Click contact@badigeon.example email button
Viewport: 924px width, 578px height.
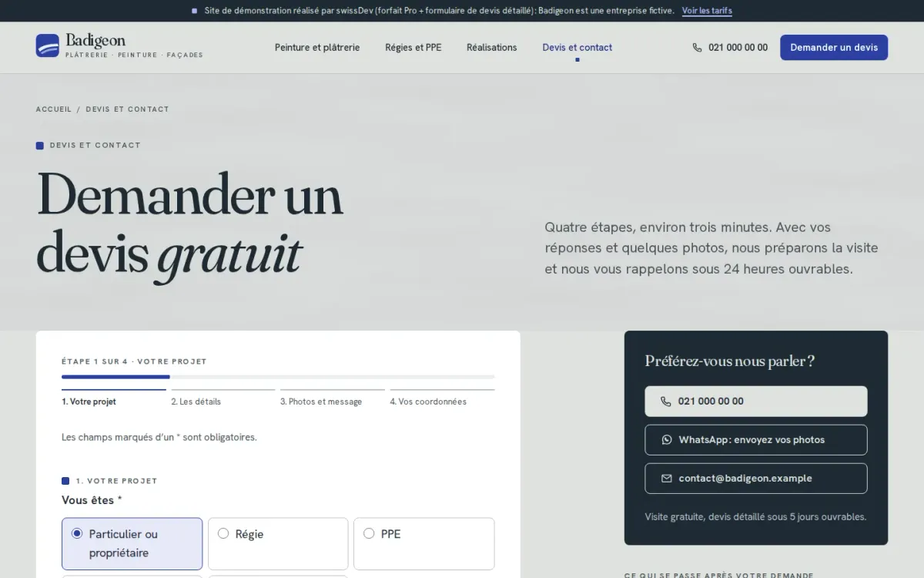coord(756,479)
